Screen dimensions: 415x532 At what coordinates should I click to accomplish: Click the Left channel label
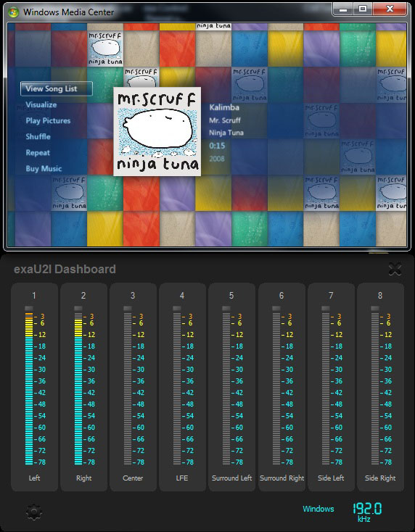pos(34,478)
